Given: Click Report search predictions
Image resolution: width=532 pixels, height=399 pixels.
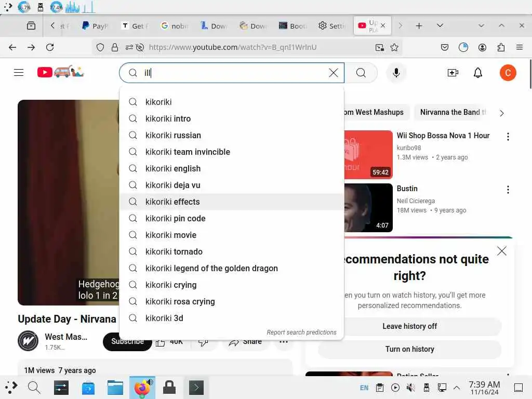Looking at the screenshot, I should (x=301, y=332).
